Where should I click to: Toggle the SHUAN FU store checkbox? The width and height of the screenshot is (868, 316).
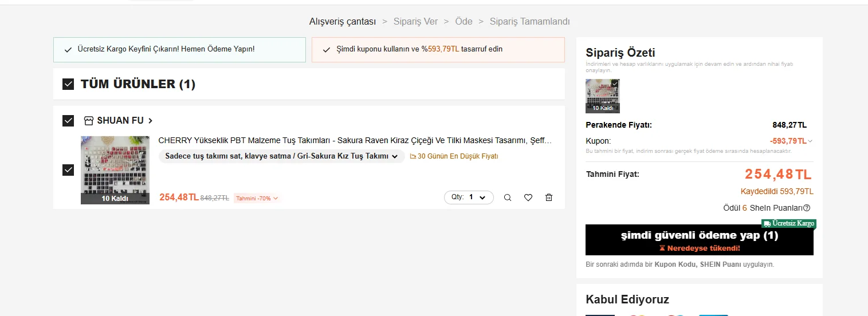tap(68, 121)
